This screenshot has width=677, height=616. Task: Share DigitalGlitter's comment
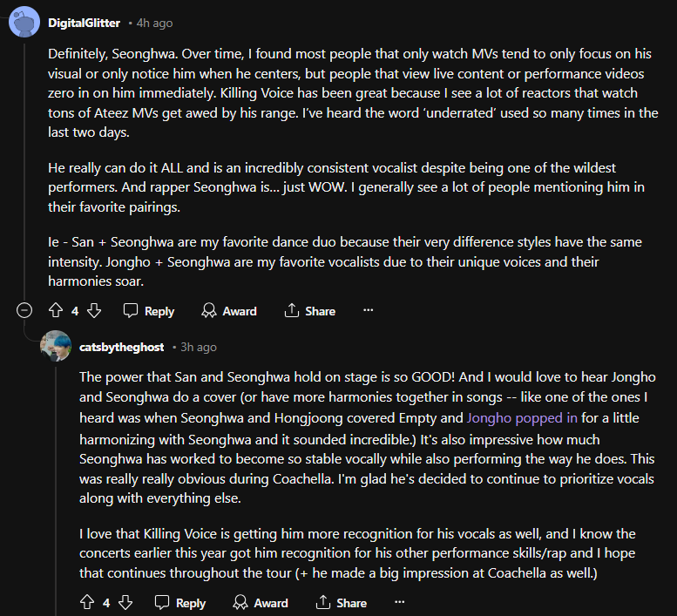pyautogui.click(x=310, y=311)
